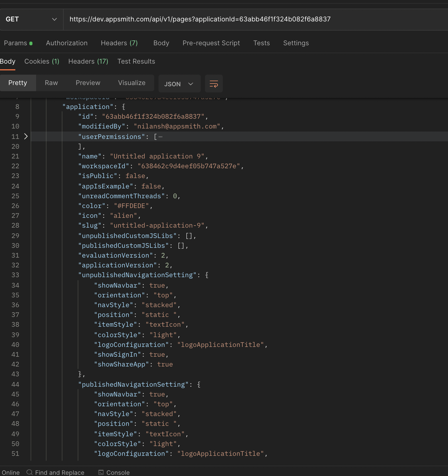Screen dimensions: 448x476
Task: Toggle the line wrap icon
Action: 214,84
